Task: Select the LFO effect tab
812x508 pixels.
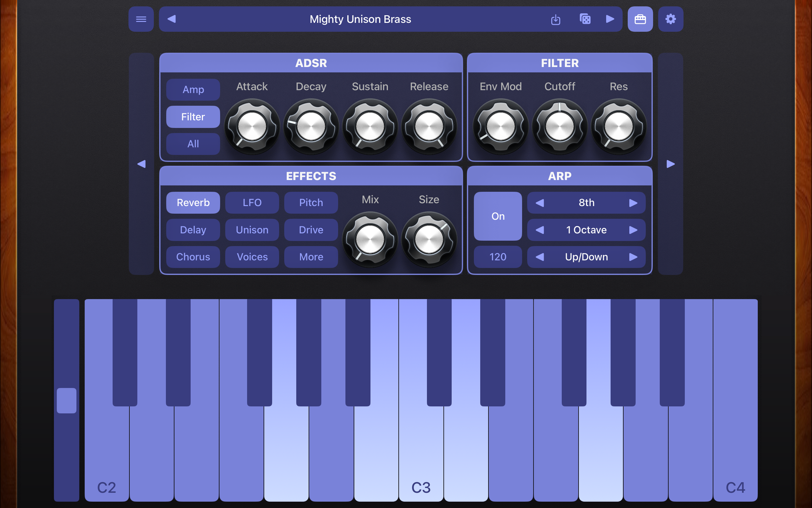Action: click(252, 203)
